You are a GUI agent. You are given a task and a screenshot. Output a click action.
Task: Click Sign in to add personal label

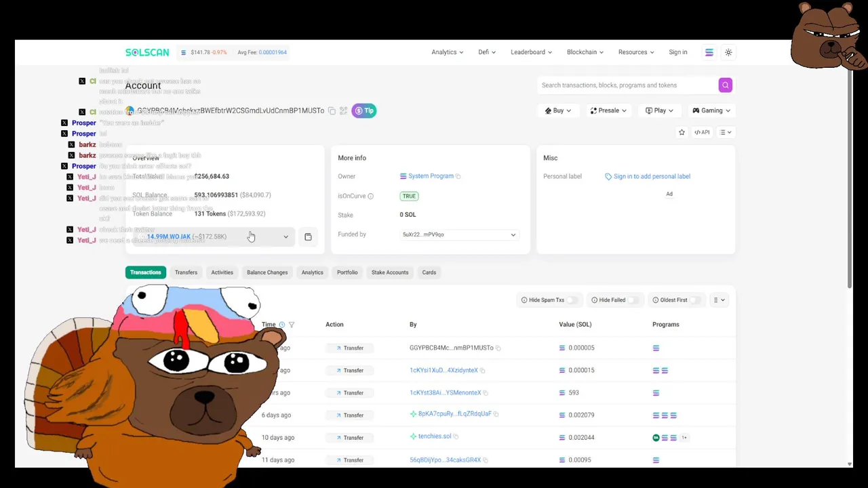tap(652, 176)
